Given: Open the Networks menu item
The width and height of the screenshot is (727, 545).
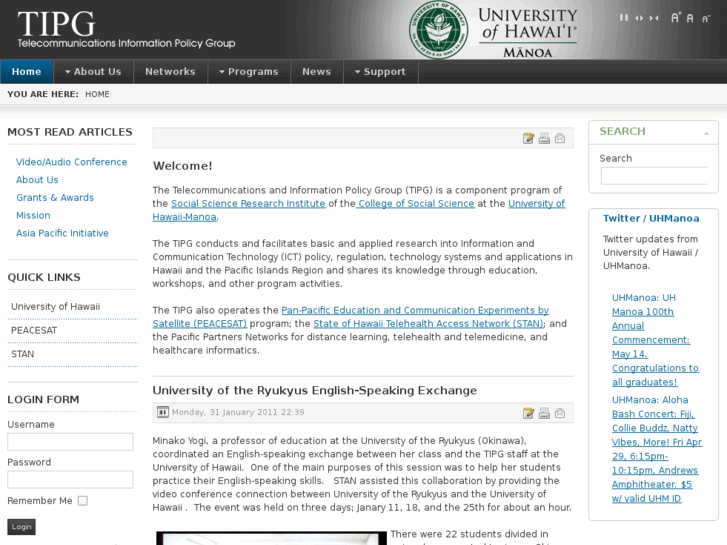Looking at the screenshot, I should point(170,71).
